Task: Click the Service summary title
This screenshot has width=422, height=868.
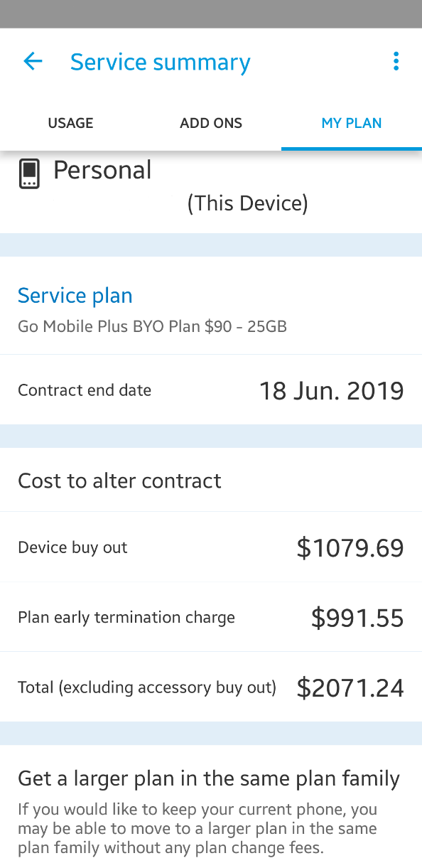Action: coord(161,61)
